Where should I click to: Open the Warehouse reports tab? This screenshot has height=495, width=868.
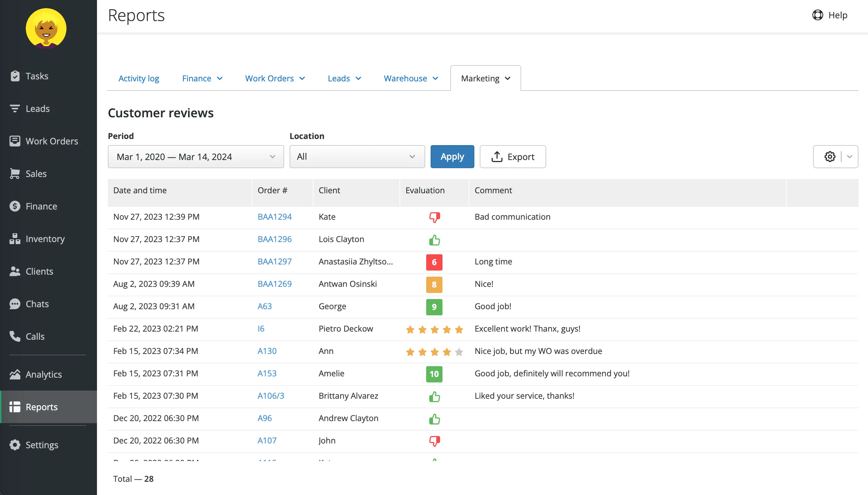tap(405, 79)
